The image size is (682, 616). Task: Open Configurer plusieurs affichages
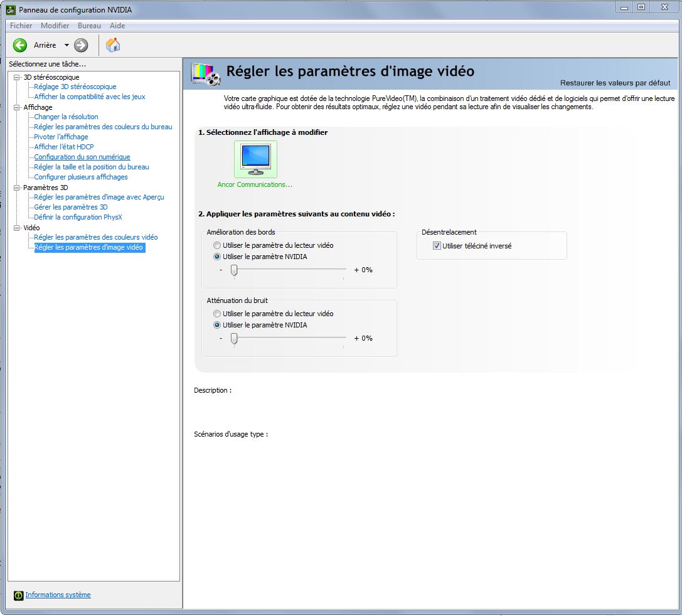click(81, 177)
